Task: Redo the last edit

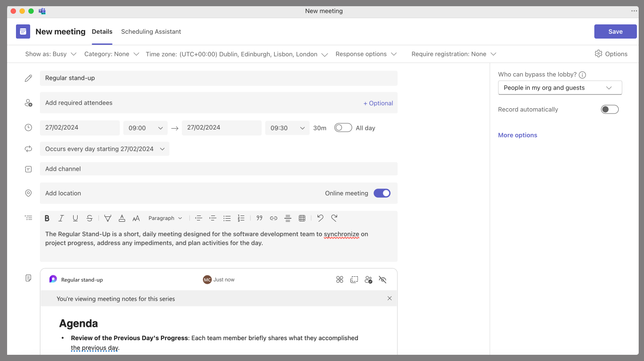Action: [334, 218]
